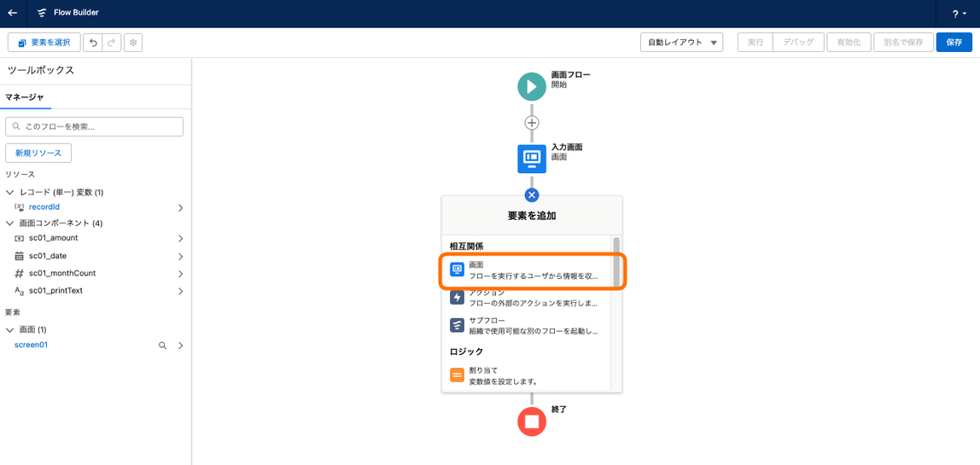Expand chevron next to sc01_monthCount
The width and height of the screenshot is (980, 465).
[x=180, y=274]
